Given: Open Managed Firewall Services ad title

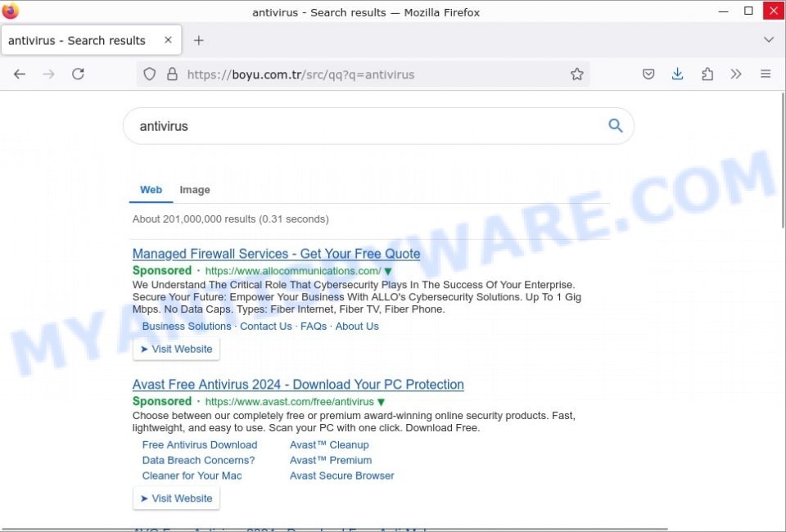Looking at the screenshot, I should click(x=276, y=254).
